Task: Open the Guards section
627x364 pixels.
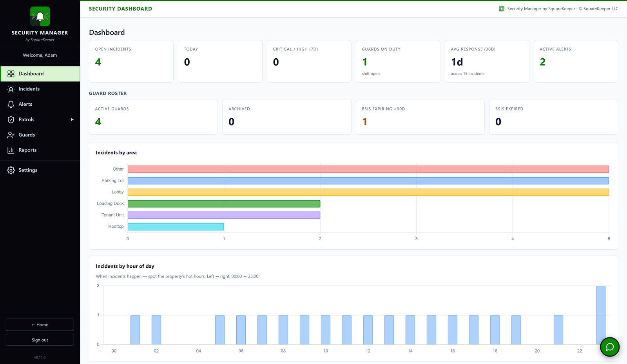Action: (x=40, y=135)
